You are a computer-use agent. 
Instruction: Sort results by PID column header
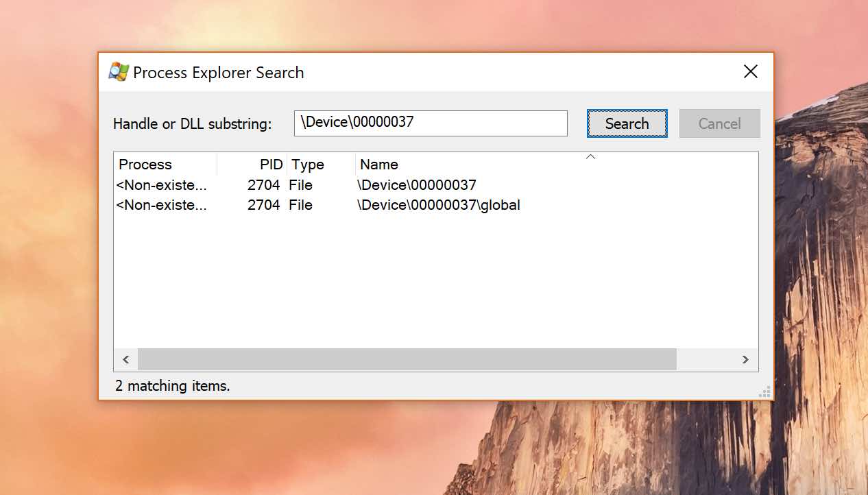[252, 165]
